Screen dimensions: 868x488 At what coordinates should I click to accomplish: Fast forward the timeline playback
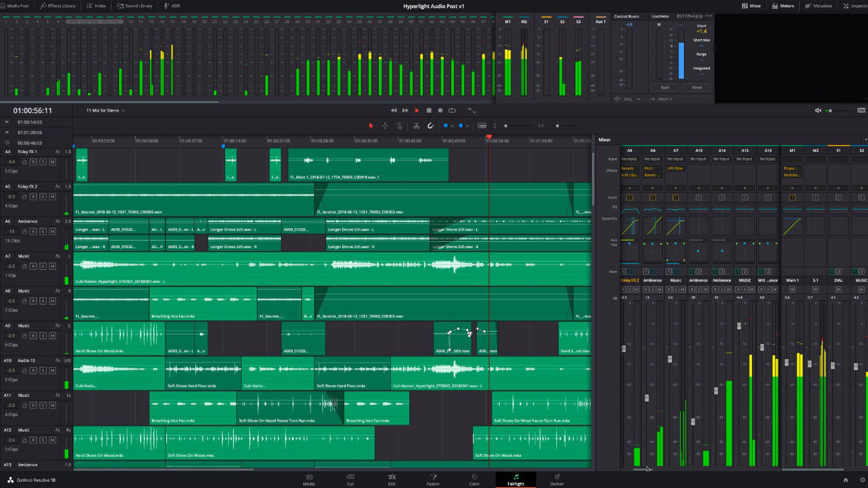click(x=405, y=110)
